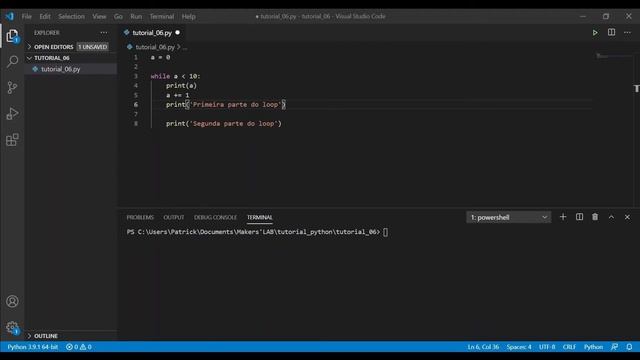Viewport: 640px width, 360px height.
Task: Switch to the Problems panel tab
Action: click(x=140, y=217)
